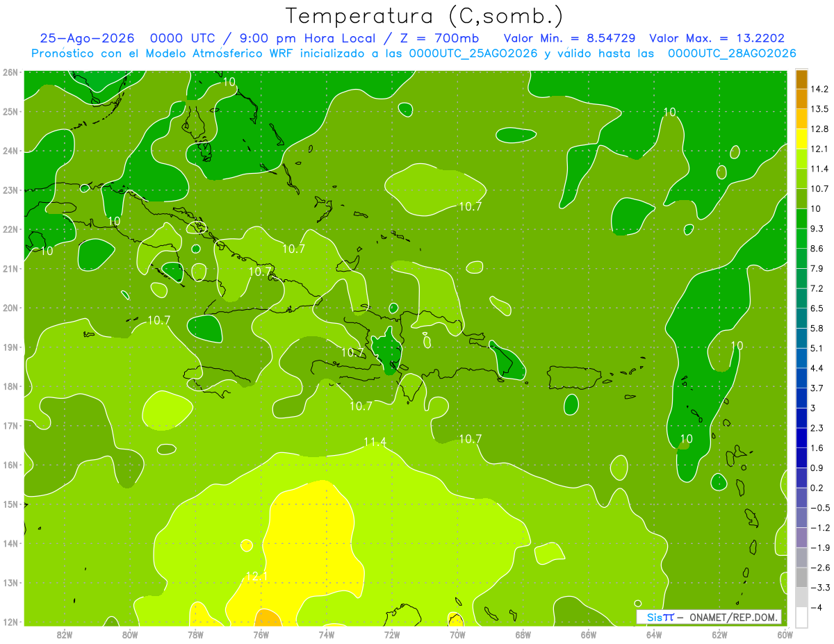Click the 0000UTC_25AGO2026 initialization timestamp

(x=473, y=53)
